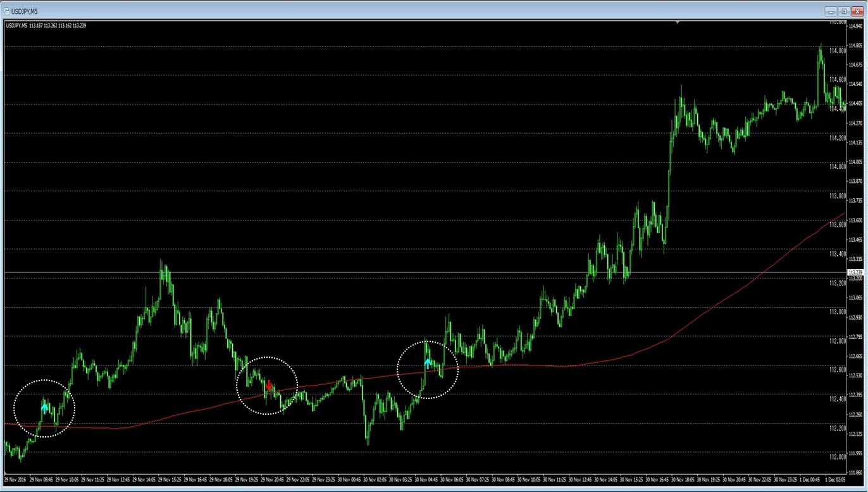Close the USDJPY,M5 chart window
Screen dimensions: 868x492
click(858, 11)
